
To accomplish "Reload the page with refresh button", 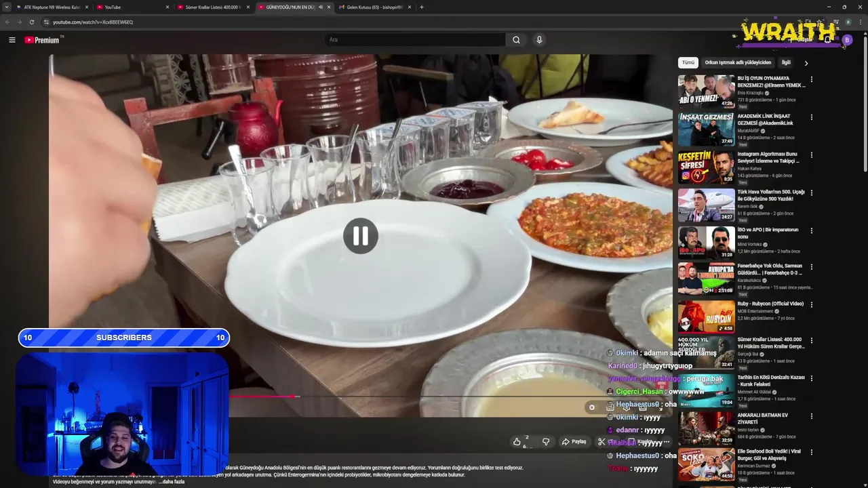I will (x=32, y=22).
